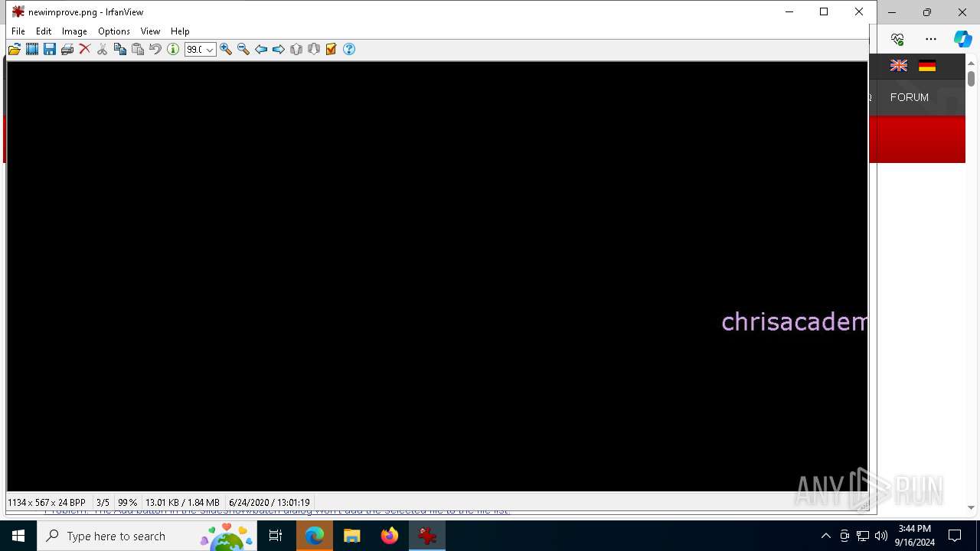This screenshot has width=980, height=551.
Task: Show hidden system tray icons
Action: (x=825, y=536)
